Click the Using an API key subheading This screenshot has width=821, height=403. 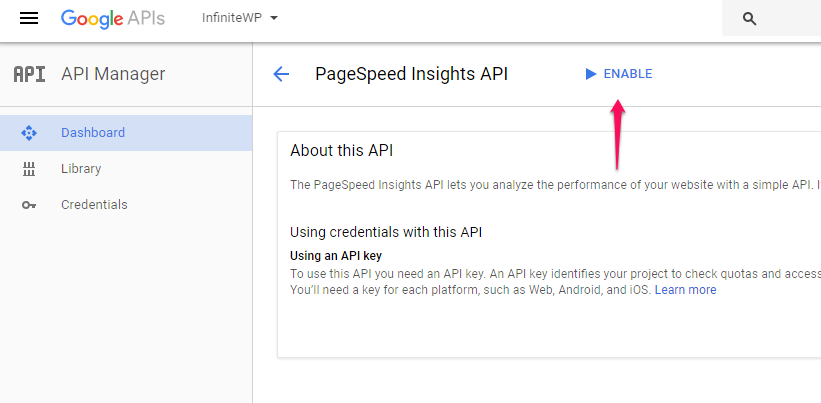pos(336,256)
